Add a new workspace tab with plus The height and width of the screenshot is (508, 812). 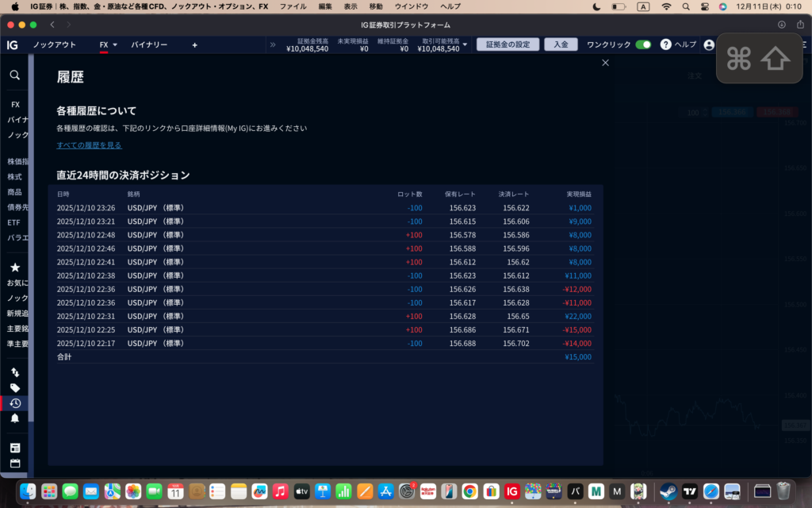(195, 45)
